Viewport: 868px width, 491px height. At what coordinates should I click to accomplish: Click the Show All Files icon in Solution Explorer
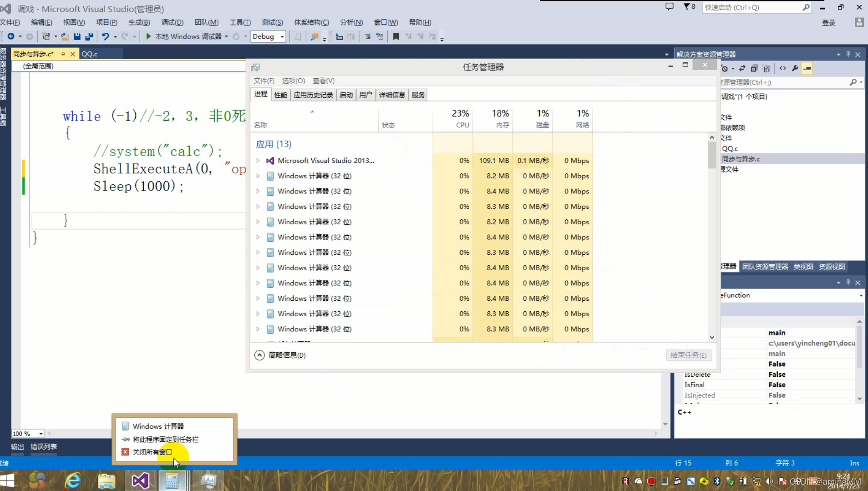[x=767, y=68]
